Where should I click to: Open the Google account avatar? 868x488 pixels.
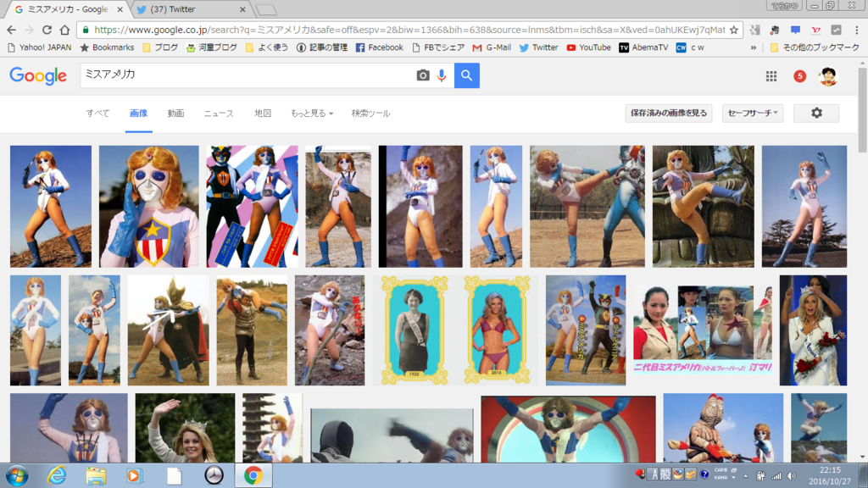[828, 76]
